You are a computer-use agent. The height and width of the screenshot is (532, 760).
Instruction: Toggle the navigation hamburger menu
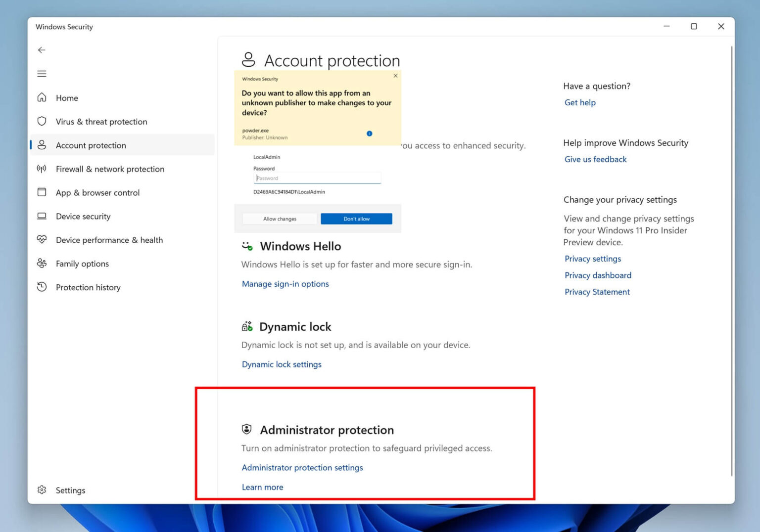click(42, 73)
